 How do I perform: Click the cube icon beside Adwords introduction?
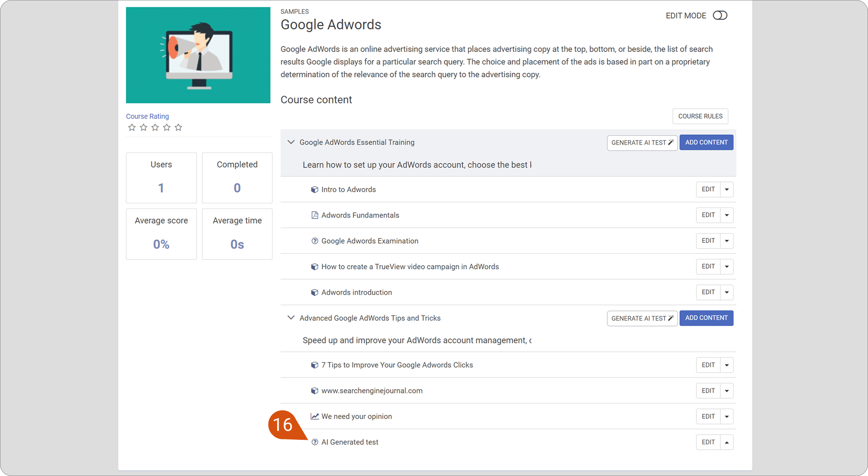point(314,292)
